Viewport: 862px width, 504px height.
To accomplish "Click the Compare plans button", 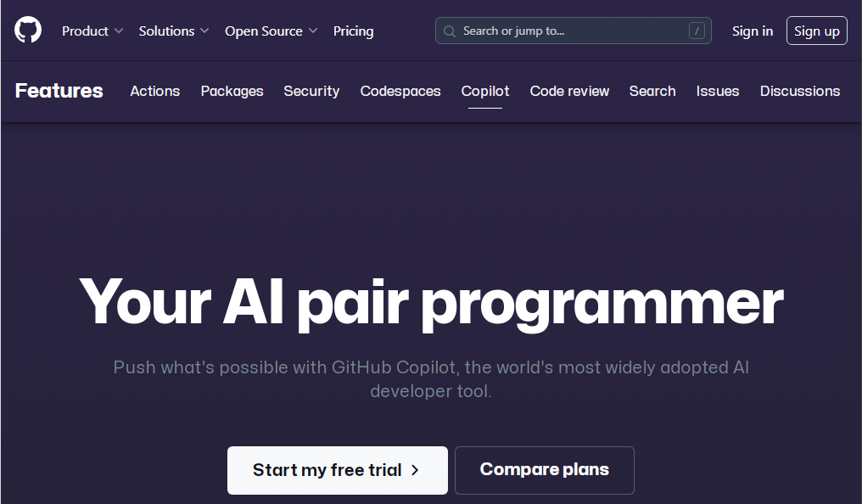I will tap(544, 470).
